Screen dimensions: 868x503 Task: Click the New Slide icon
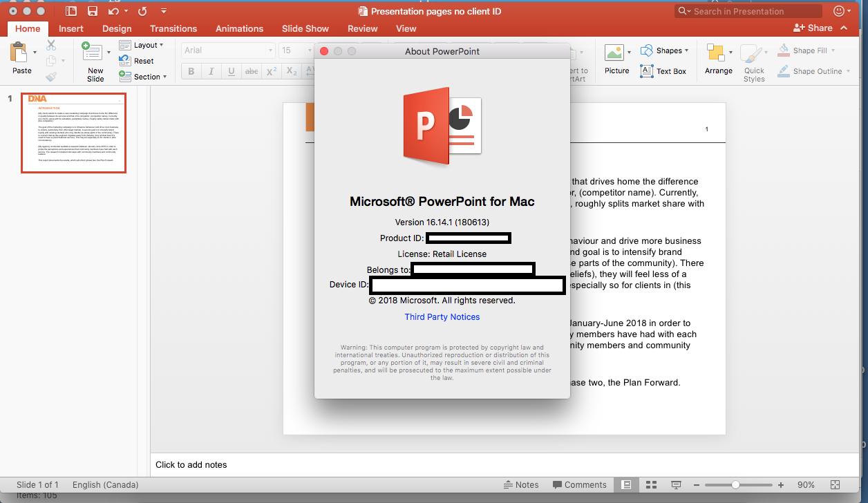[91, 52]
